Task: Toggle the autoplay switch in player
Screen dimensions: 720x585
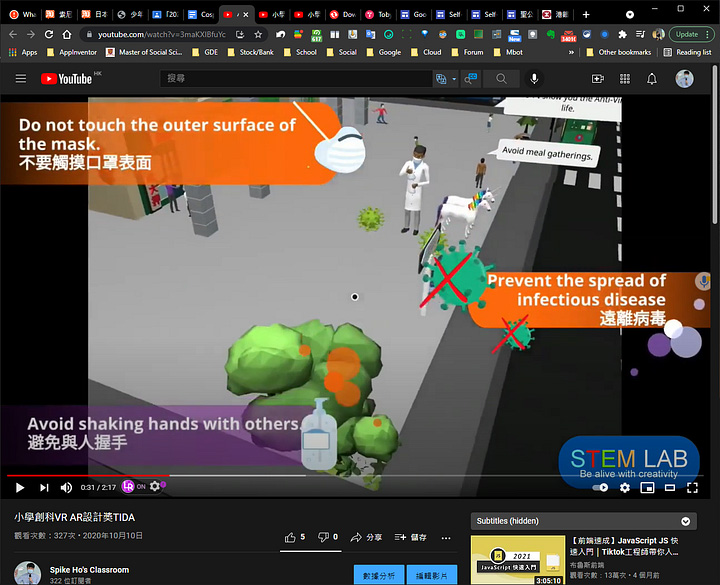Action: point(601,487)
